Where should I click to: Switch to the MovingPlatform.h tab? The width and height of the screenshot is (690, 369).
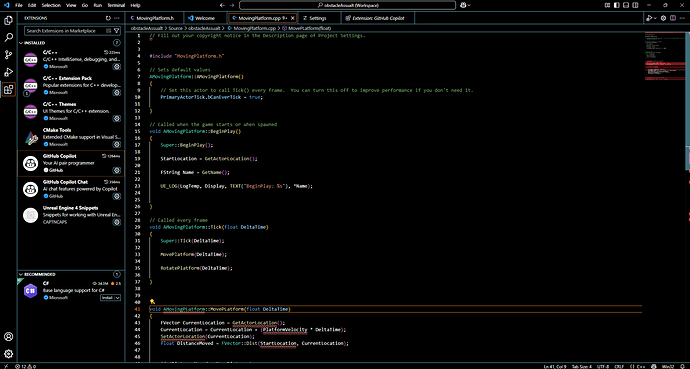click(154, 18)
